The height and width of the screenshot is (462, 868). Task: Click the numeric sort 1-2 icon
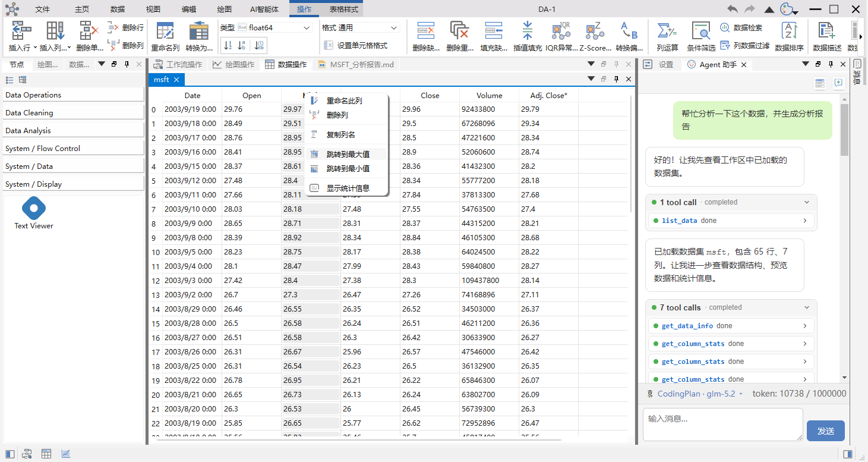click(228, 45)
